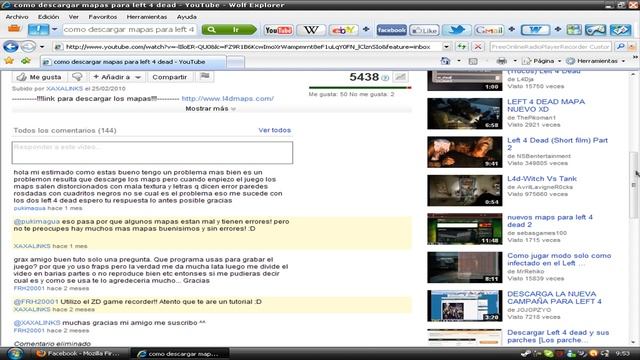The image size is (640, 360).
Task: Open the Archivo menu
Action: (17, 17)
